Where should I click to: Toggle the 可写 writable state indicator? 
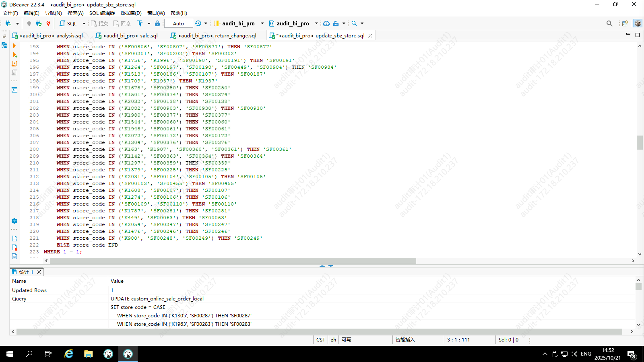(346, 340)
